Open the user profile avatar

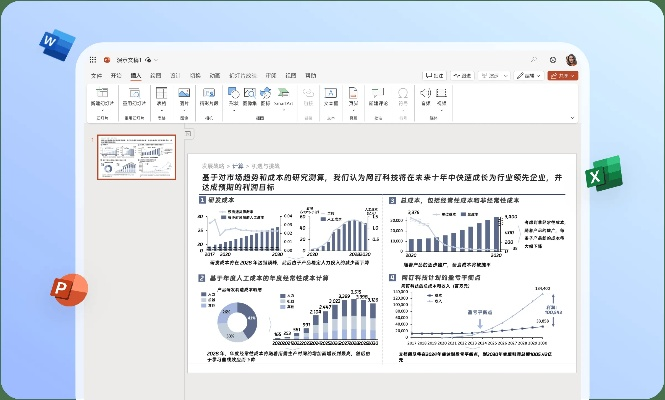pos(571,60)
